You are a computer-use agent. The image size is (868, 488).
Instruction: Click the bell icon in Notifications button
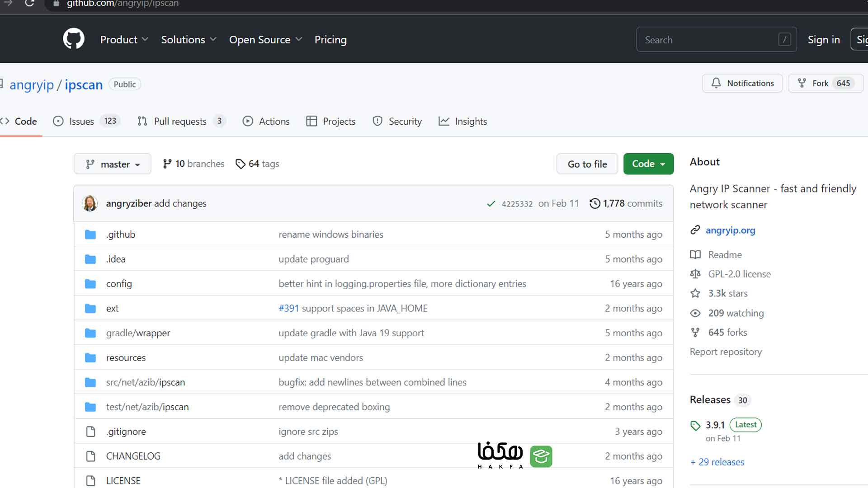pos(716,83)
